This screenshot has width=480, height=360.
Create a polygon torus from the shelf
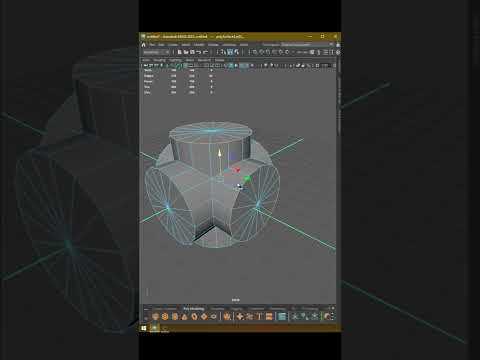click(x=194, y=316)
